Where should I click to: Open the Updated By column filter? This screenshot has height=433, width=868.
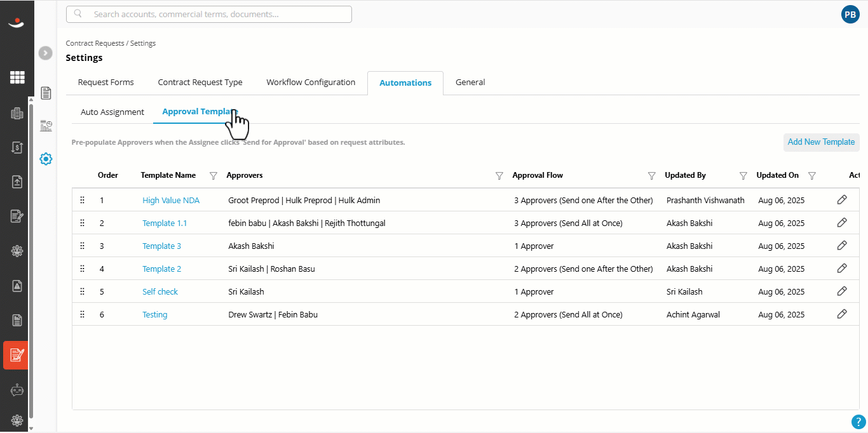point(743,176)
